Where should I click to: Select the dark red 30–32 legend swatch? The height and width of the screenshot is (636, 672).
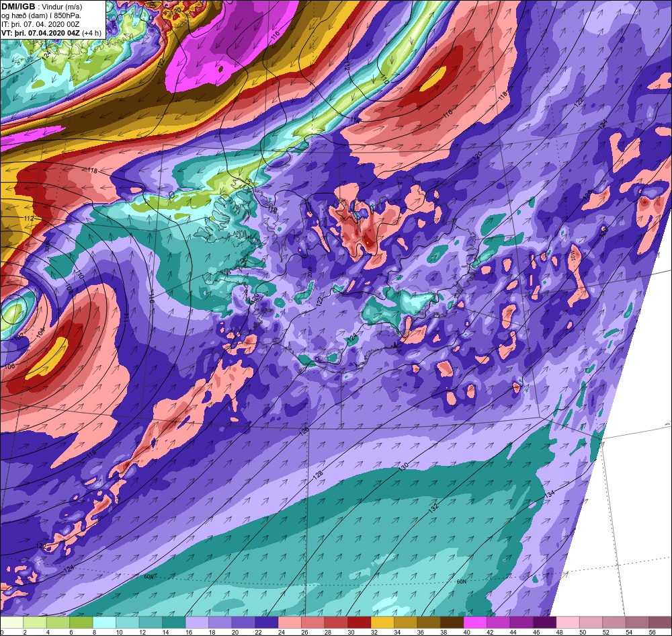coord(359,621)
